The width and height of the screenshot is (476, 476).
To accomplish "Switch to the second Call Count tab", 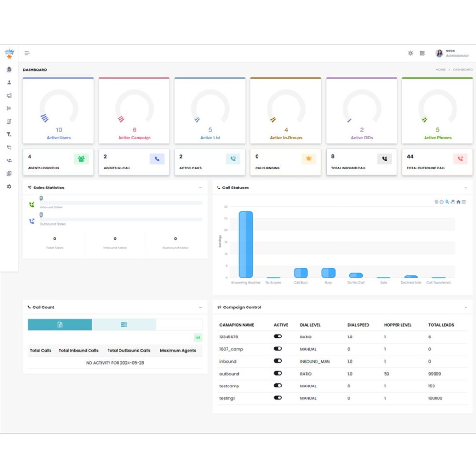I will (124, 325).
